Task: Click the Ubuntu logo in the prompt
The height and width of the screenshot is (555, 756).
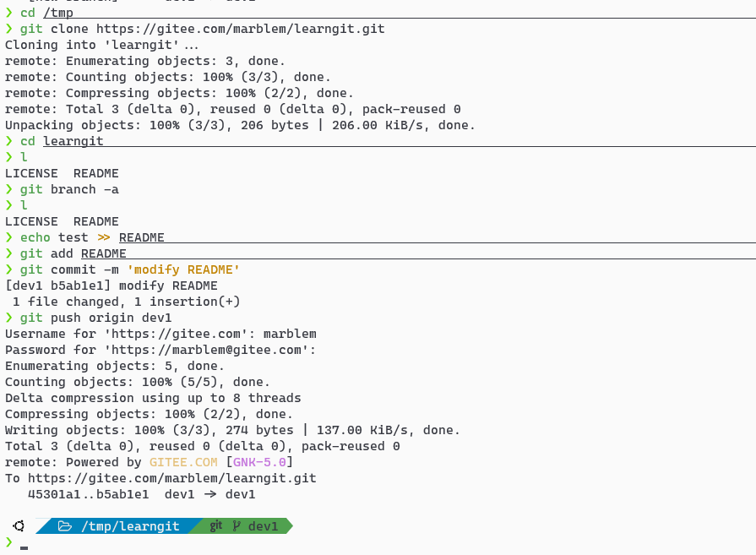Action: pyautogui.click(x=19, y=526)
